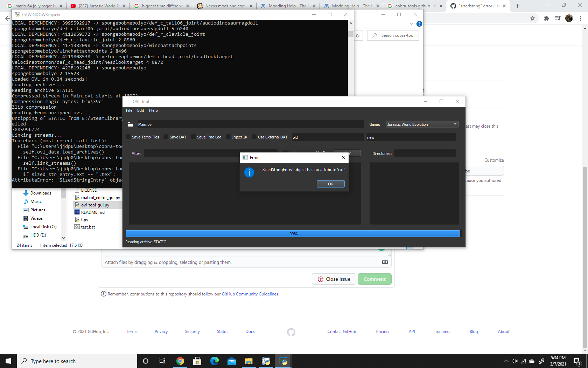Check the Inject 2K option

click(229, 137)
